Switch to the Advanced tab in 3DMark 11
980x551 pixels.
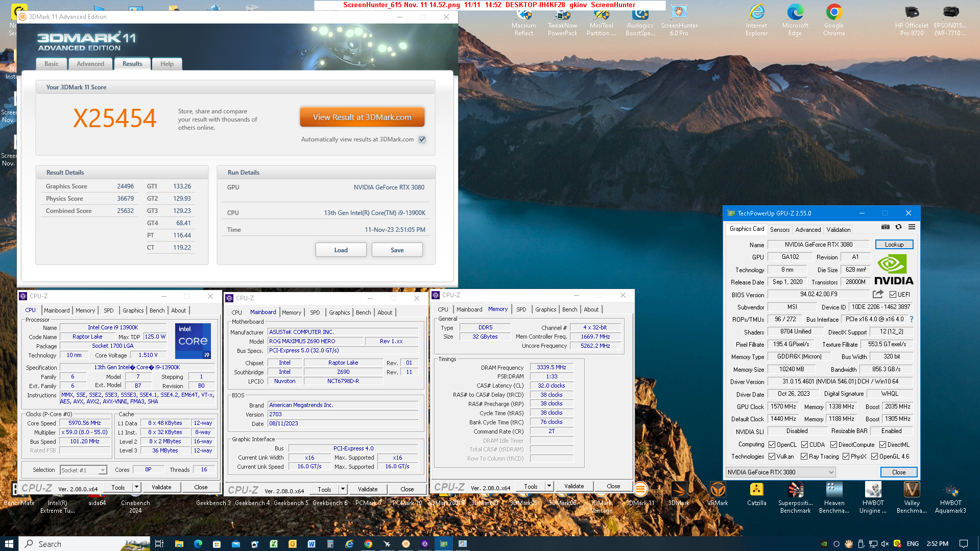coord(90,64)
